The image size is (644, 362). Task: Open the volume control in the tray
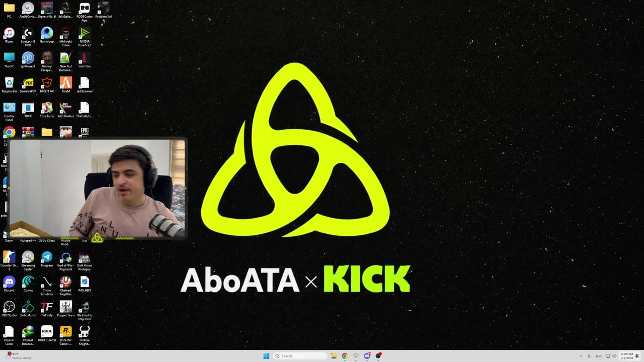(614, 356)
